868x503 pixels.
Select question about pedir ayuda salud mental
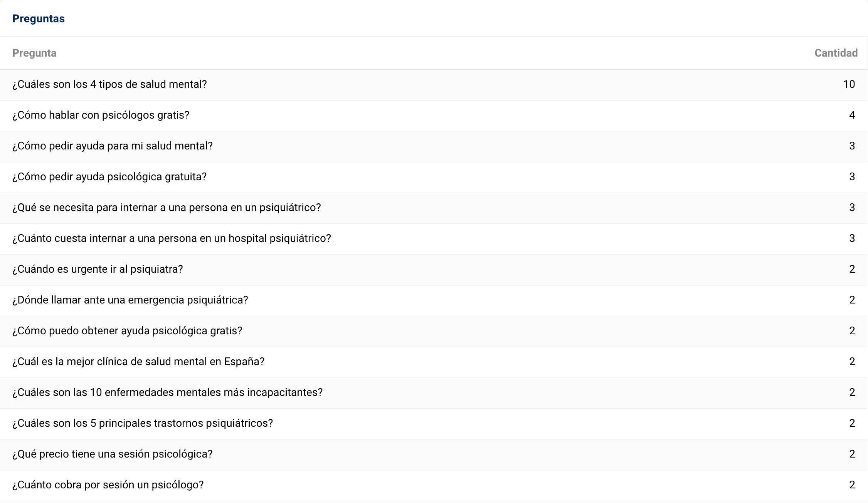112,146
